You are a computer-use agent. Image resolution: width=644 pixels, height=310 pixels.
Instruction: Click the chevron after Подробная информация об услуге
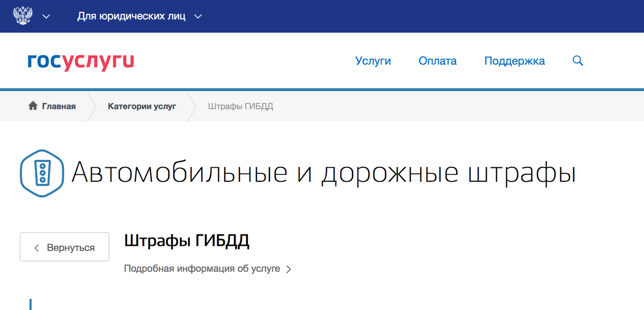point(289,269)
